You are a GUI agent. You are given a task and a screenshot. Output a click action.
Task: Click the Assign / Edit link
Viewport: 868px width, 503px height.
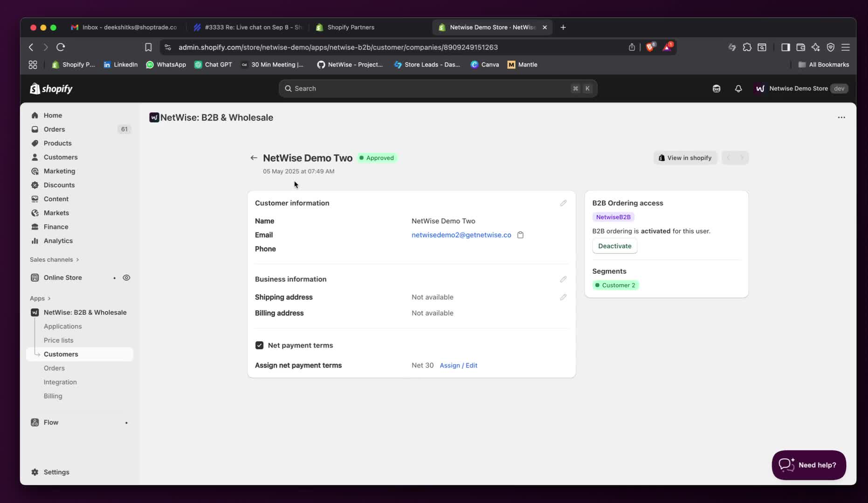click(458, 366)
